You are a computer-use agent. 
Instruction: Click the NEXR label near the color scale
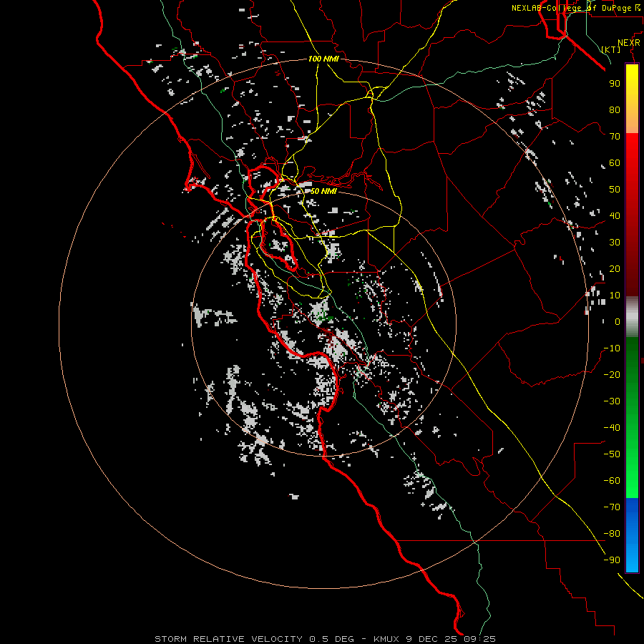tap(628, 43)
